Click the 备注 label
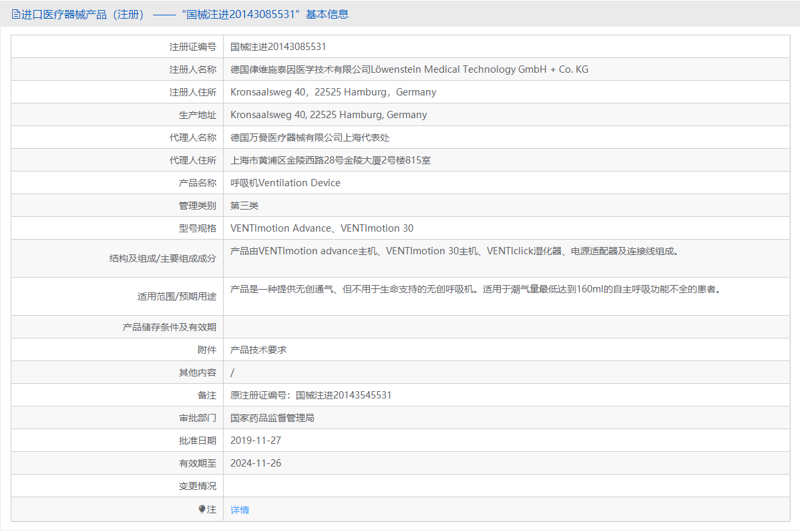 pyautogui.click(x=206, y=394)
